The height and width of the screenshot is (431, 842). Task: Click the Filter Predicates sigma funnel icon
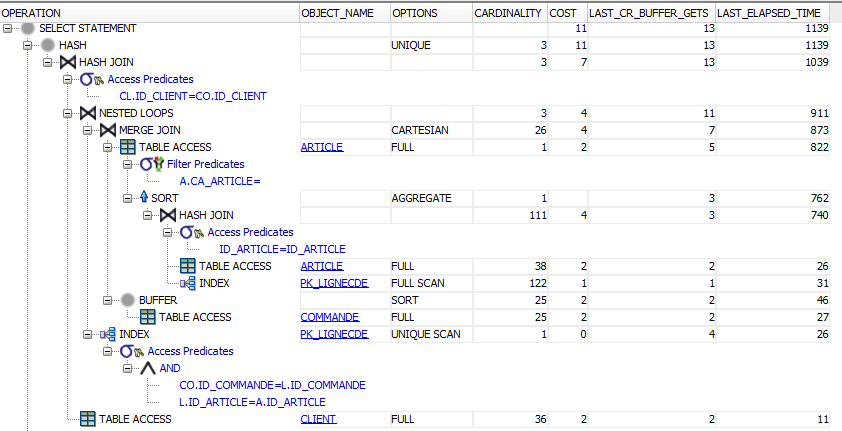pyautogui.click(x=151, y=164)
